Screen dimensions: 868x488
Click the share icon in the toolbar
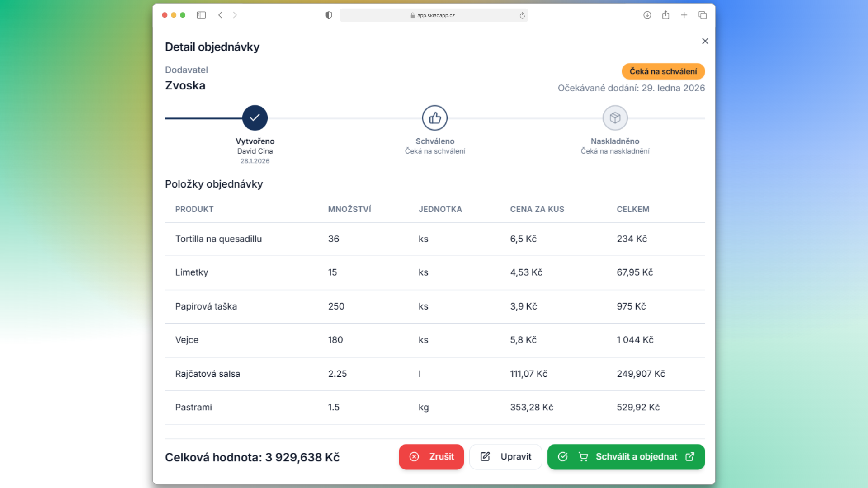pos(665,15)
